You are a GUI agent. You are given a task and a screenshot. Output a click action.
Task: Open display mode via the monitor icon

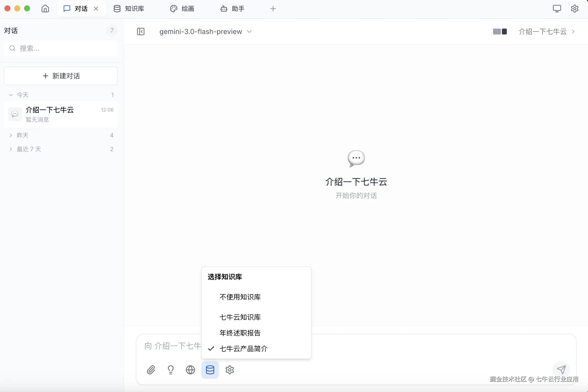click(557, 8)
